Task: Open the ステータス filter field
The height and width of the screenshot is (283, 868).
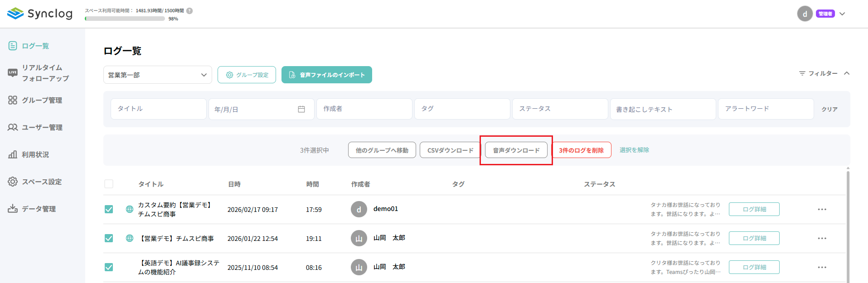Action: coord(560,109)
